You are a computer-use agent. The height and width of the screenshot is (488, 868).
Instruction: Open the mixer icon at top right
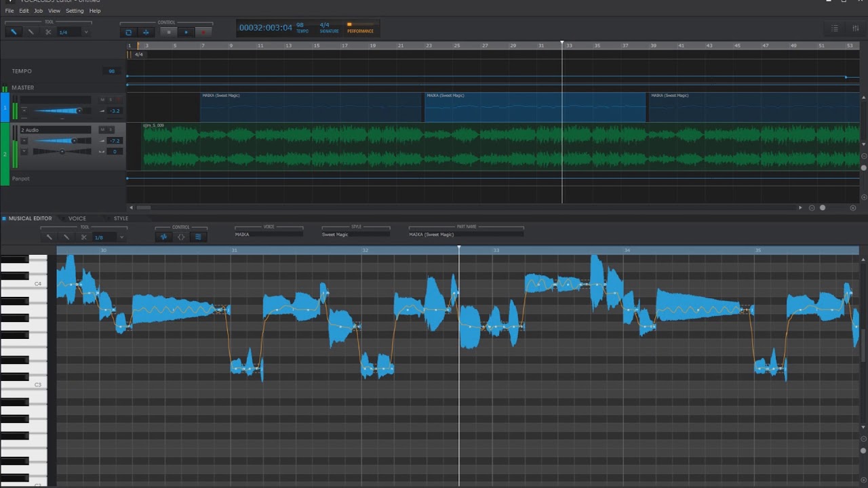(x=855, y=28)
